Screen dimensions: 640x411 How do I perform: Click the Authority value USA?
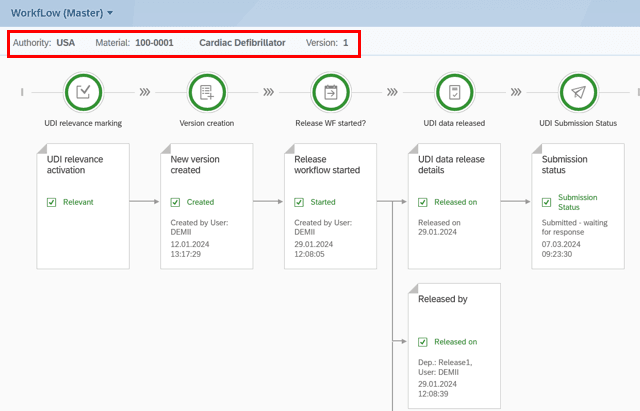(66, 43)
